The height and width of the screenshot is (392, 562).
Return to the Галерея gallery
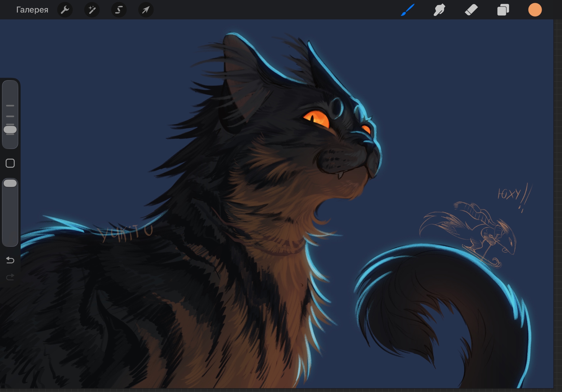click(x=32, y=10)
